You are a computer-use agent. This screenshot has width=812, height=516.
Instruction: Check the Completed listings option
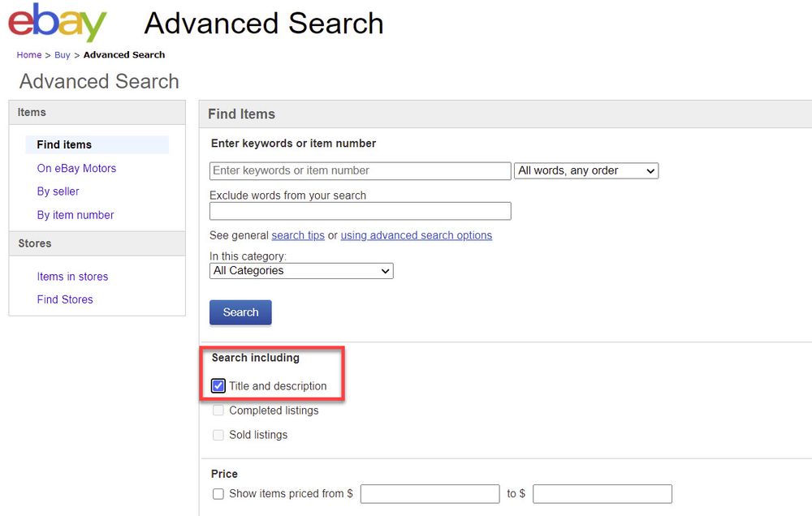218,411
